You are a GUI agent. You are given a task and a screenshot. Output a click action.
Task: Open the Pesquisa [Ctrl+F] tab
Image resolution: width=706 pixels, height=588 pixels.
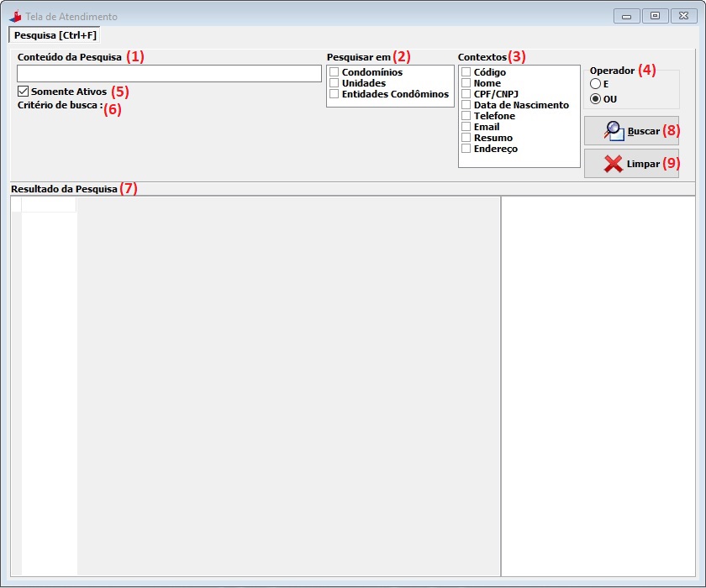pyautogui.click(x=55, y=35)
